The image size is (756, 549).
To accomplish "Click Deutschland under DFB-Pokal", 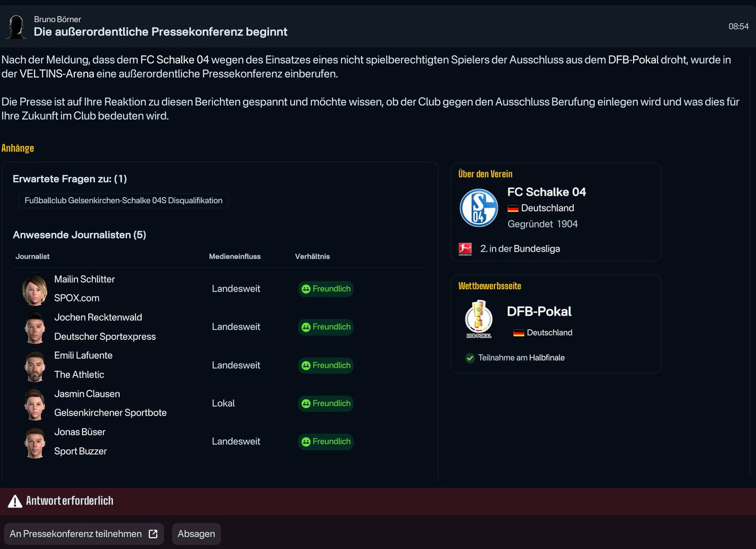I will click(x=550, y=332).
